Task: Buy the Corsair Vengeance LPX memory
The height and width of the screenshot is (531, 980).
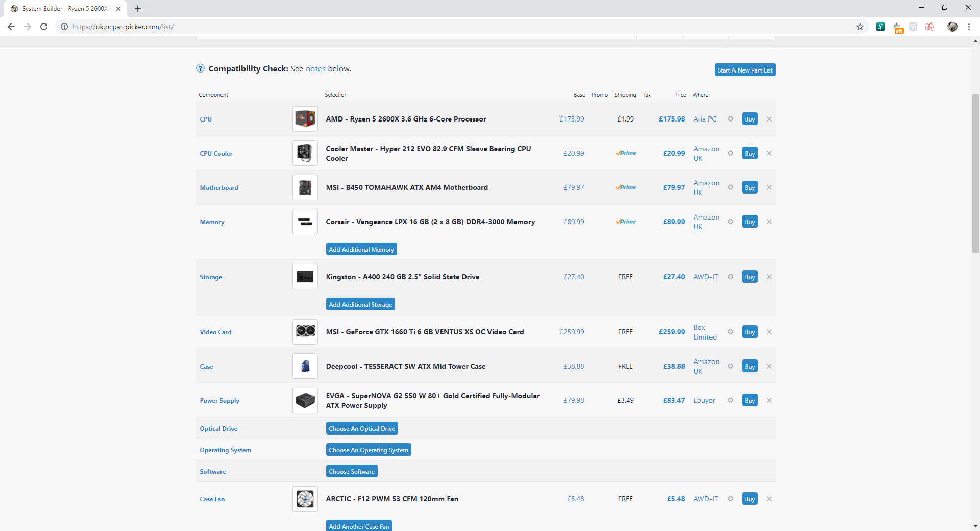Action: [x=750, y=222]
